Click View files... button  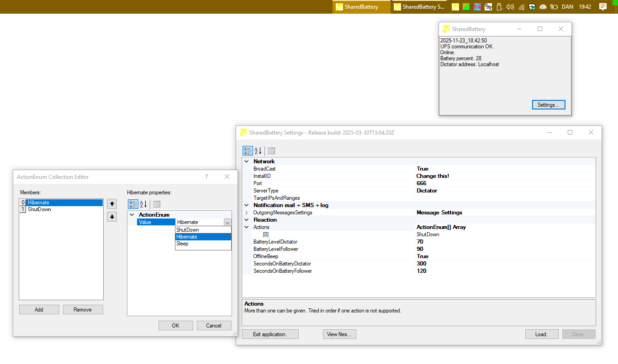339,334
